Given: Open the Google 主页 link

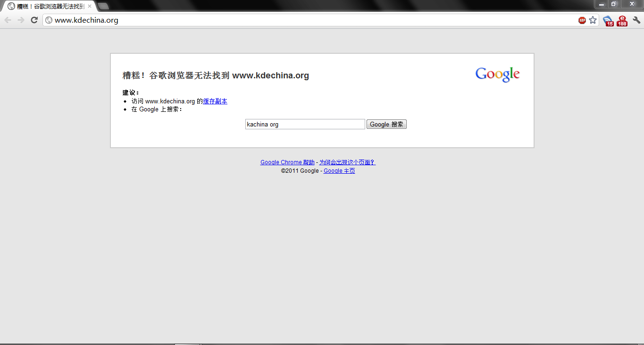Looking at the screenshot, I should click(339, 171).
